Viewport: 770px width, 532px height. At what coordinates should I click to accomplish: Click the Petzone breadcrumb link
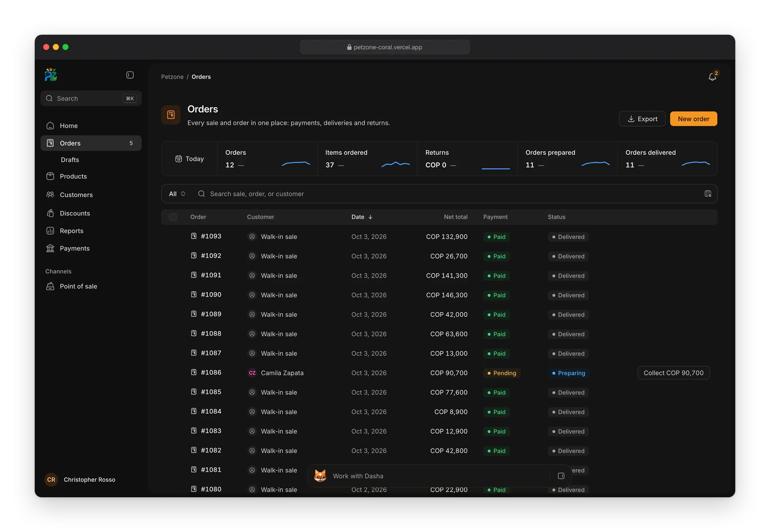tap(172, 77)
